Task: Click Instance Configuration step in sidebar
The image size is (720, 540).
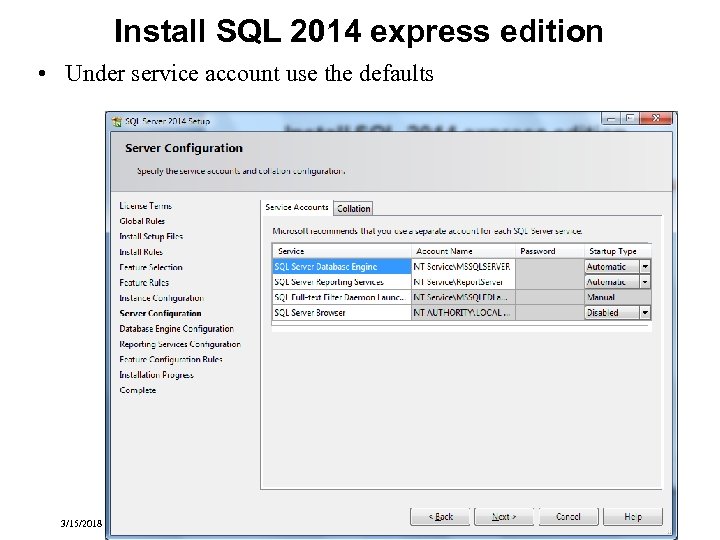Action: click(x=161, y=298)
